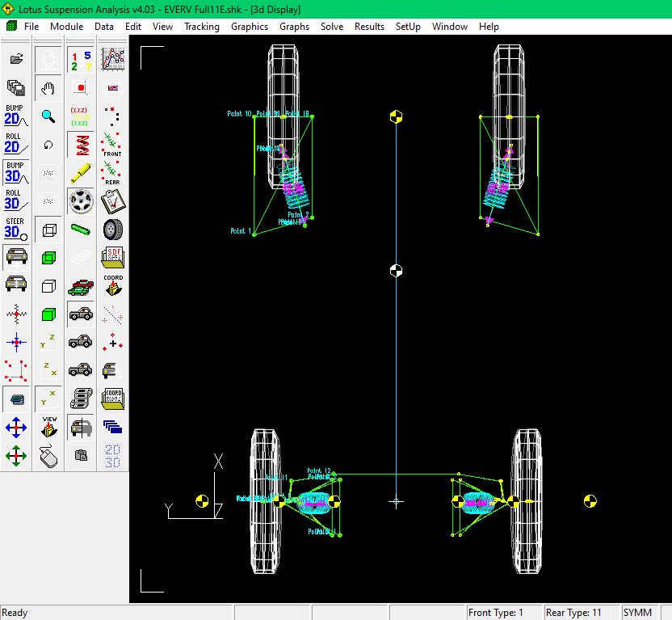Open the Results menu
Image resolution: width=672 pixels, height=620 pixels.
[369, 27]
